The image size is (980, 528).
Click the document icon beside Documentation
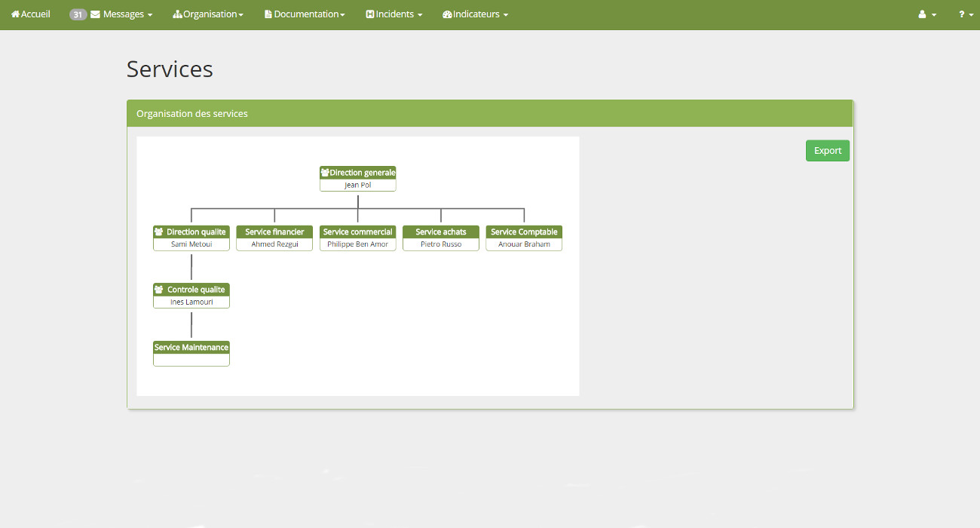point(268,14)
